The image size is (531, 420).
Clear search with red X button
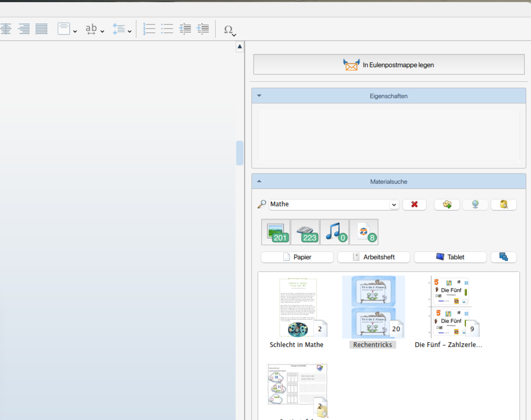pos(414,205)
